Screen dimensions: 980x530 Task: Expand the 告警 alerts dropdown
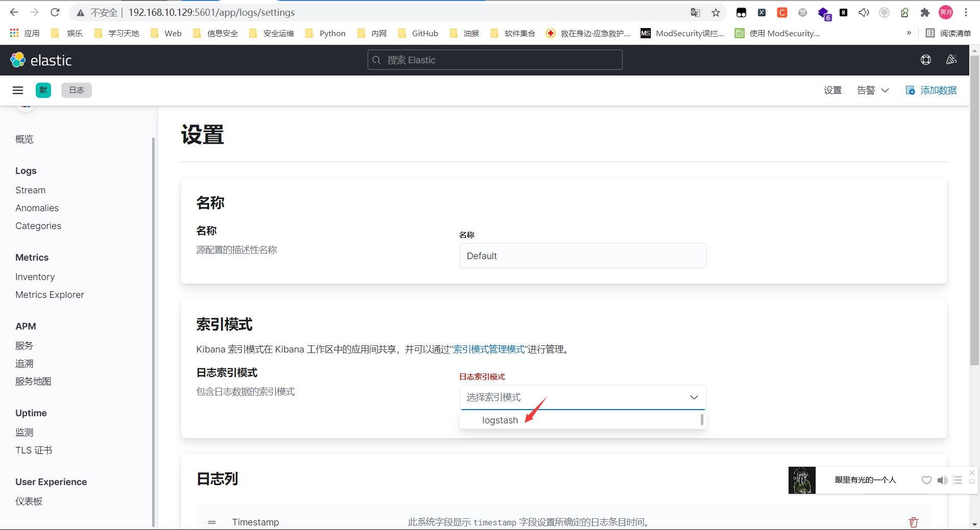tap(872, 90)
